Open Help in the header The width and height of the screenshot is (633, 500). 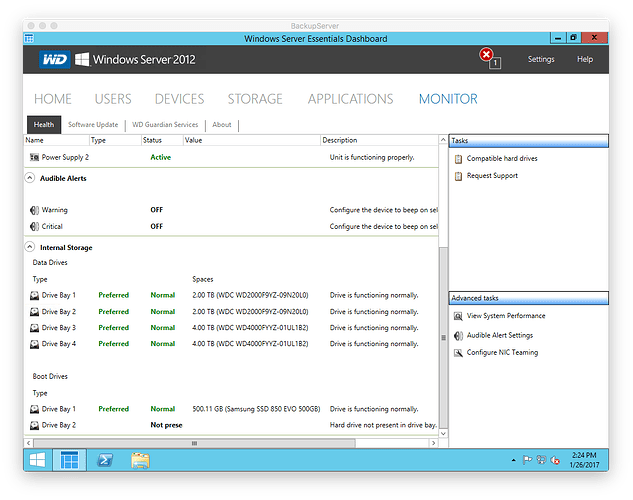[585, 59]
